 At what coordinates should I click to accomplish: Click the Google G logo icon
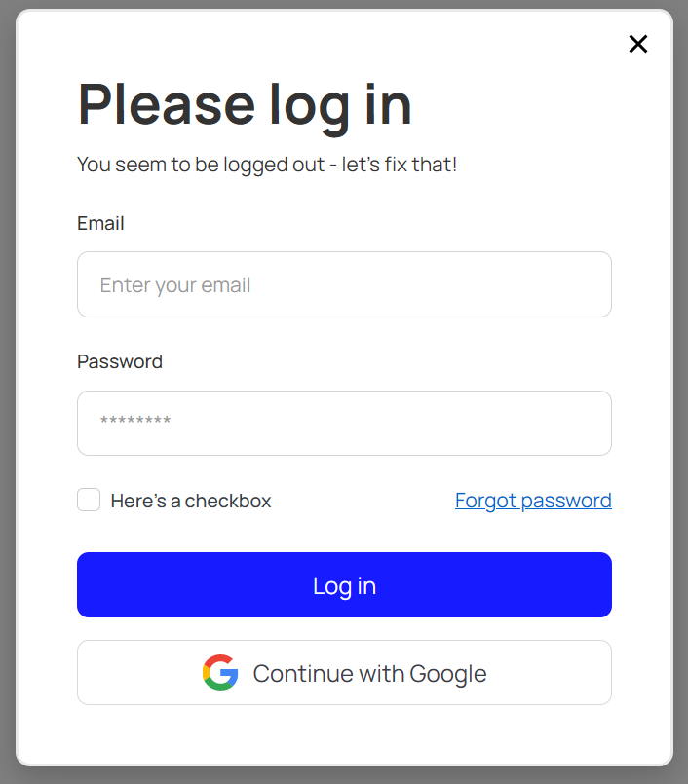click(x=220, y=673)
